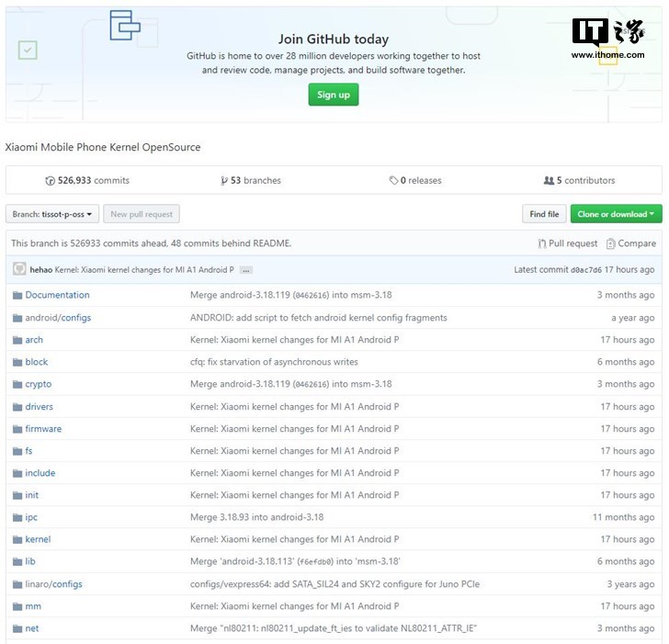The height and width of the screenshot is (644, 669).
Task: Open the commit hash 0462616 in Documentation row
Action: click(311, 295)
